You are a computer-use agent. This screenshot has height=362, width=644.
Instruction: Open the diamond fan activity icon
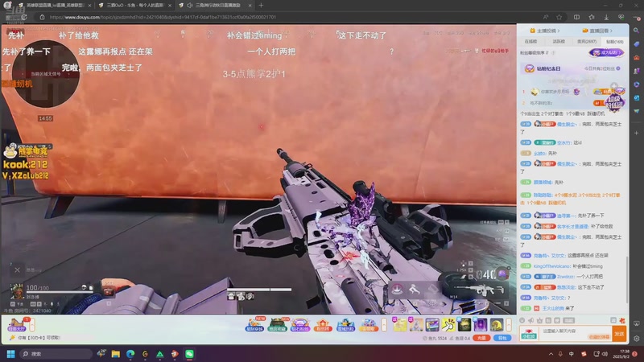[299, 326]
